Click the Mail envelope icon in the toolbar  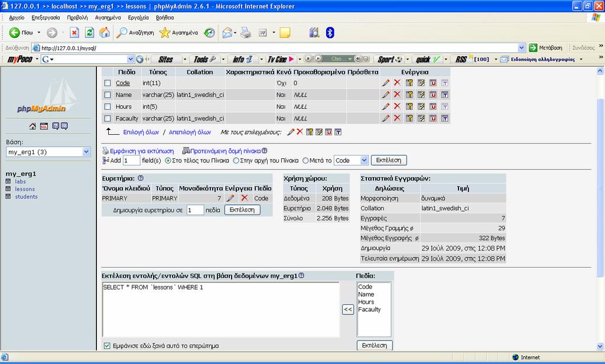pos(227,33)
